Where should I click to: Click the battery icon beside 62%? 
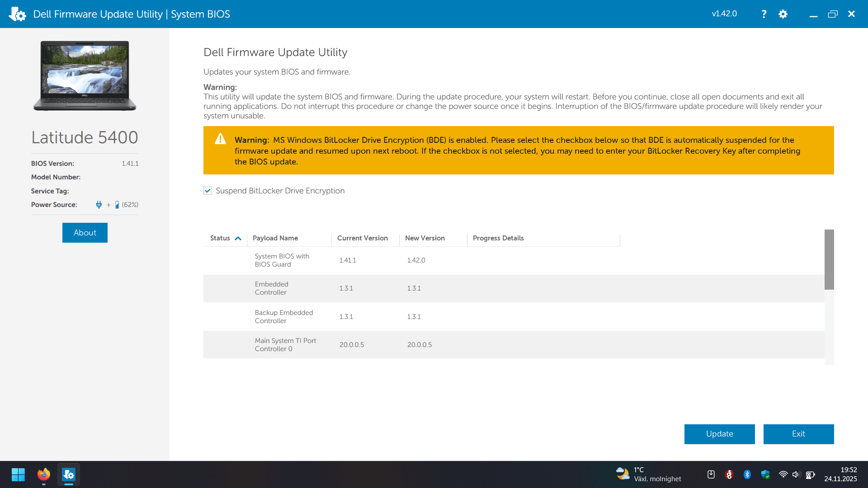coord(117,205)
